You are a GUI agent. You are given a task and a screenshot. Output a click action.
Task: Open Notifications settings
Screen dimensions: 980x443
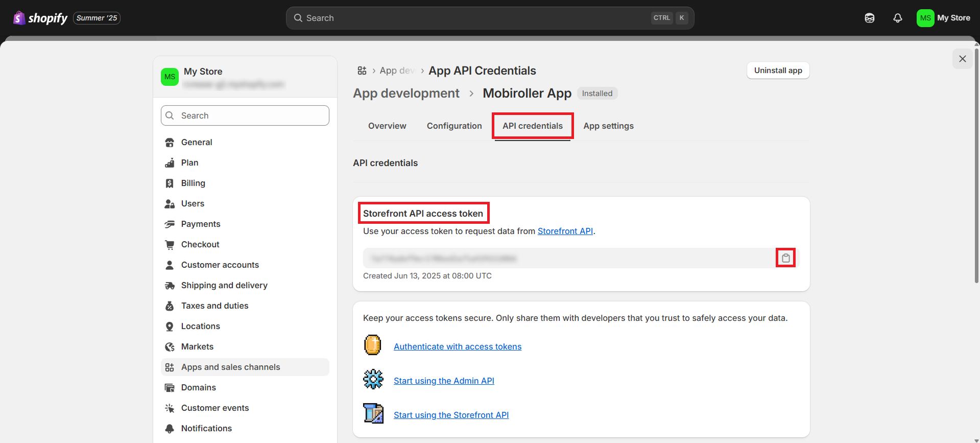245,428
